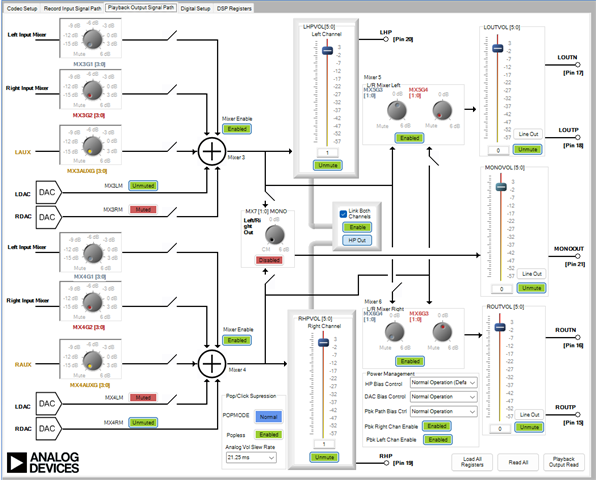Click ROUTVOL Line Out button
The width and height of the screenshot is (596, 480).
(x=529, y=415)
